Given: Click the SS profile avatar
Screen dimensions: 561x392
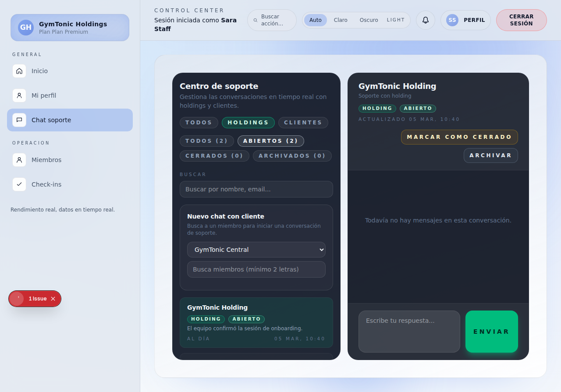Looking at the screenshot, I should pos(452,20).
